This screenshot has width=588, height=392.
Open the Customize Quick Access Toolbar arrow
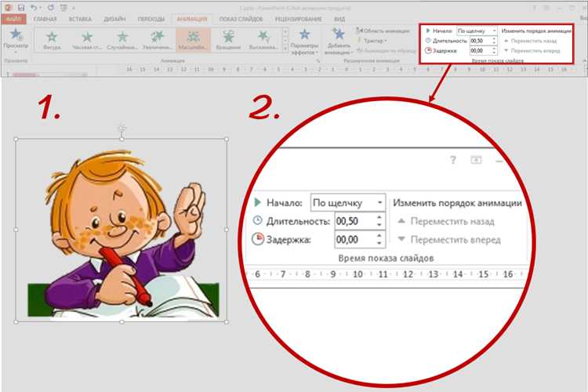[x=74, y=8]
